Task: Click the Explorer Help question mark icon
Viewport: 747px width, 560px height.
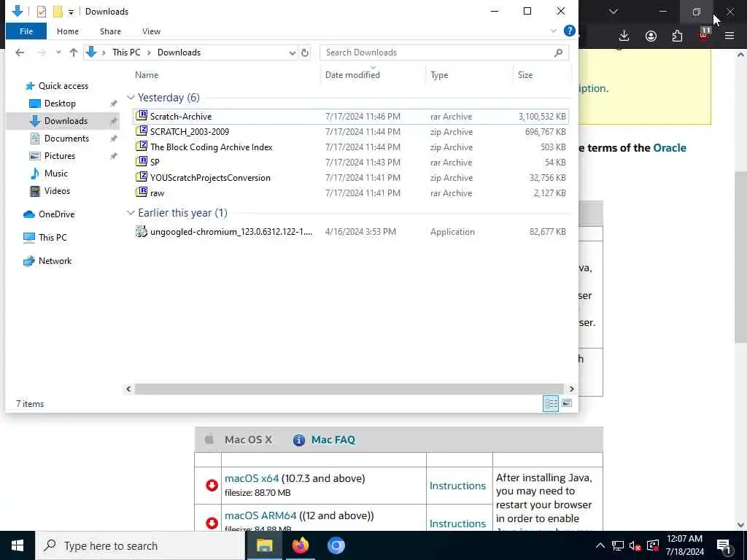Action: 569,31
